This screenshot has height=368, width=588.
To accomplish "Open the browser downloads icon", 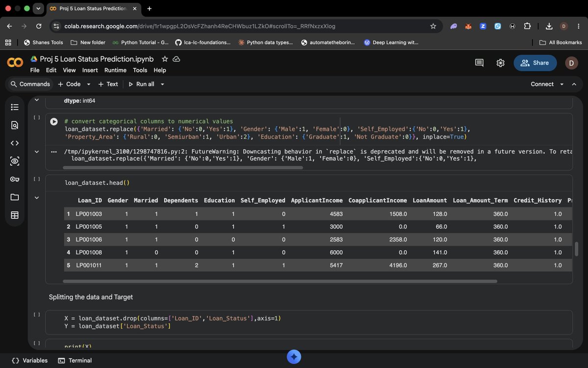I will click(x=549, y=26).
